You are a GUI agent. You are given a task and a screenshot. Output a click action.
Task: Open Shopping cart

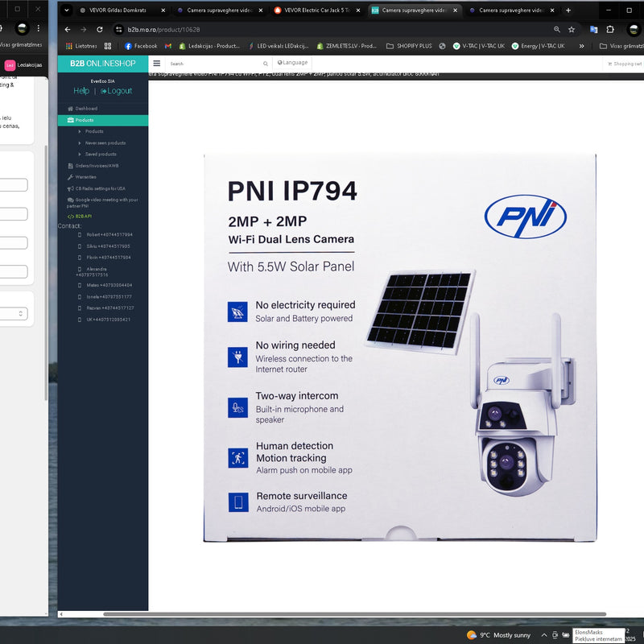625,64
